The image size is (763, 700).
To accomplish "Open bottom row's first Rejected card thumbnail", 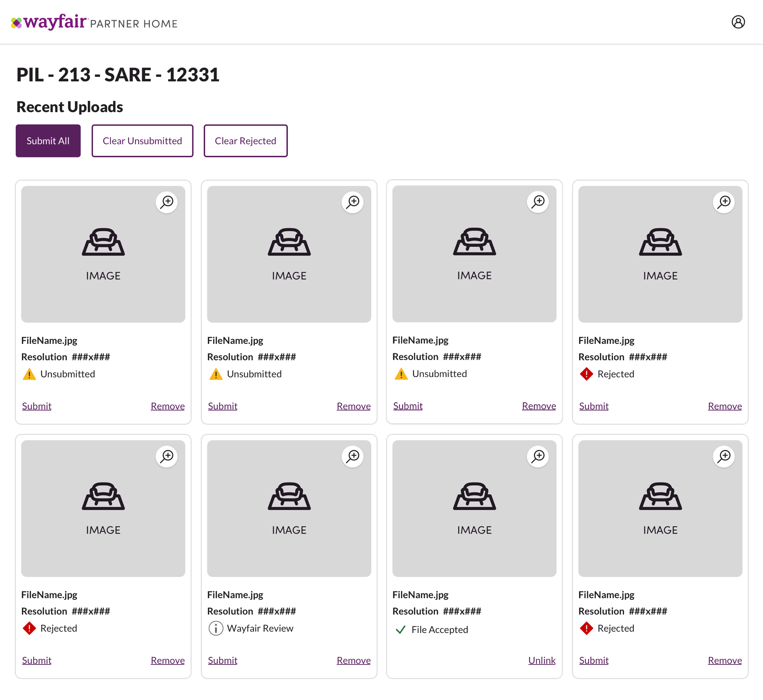I will [x=103, y=508].
